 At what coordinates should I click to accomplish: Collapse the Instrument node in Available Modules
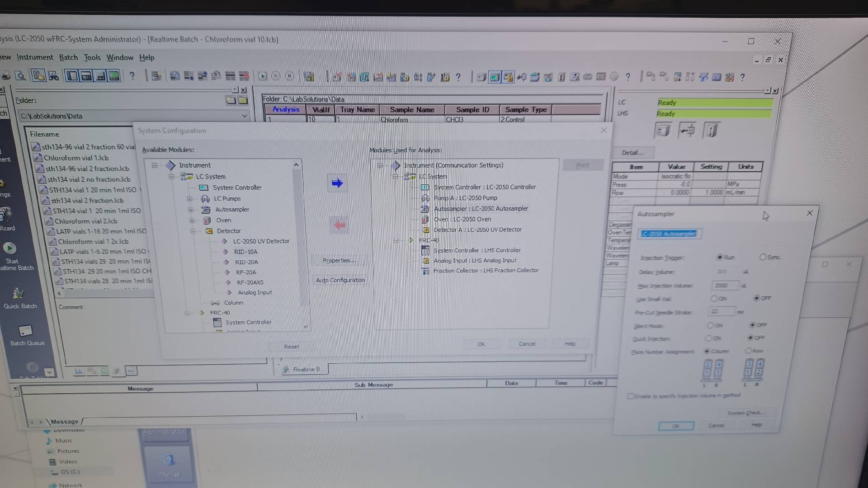(x=155, y=165)
